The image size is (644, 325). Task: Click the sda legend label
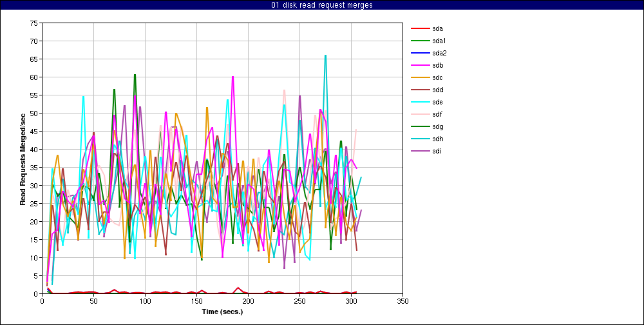coord(438,28)
